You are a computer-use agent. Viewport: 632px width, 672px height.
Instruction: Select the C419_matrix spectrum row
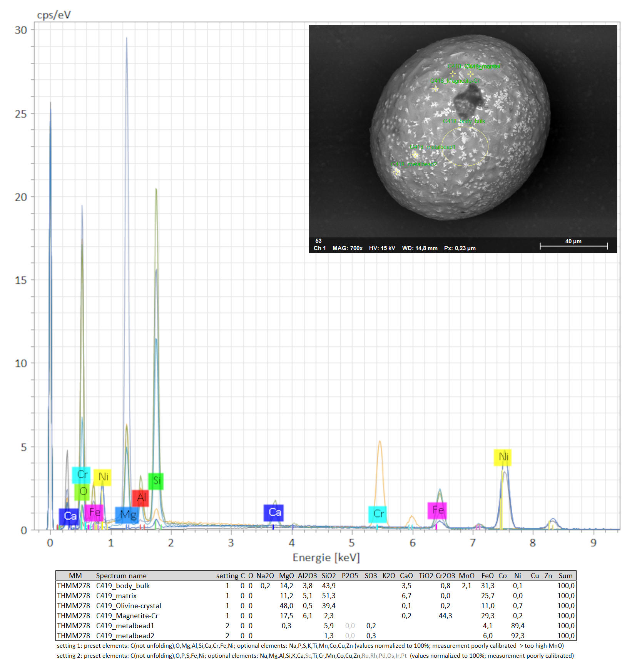click(116, 596)
